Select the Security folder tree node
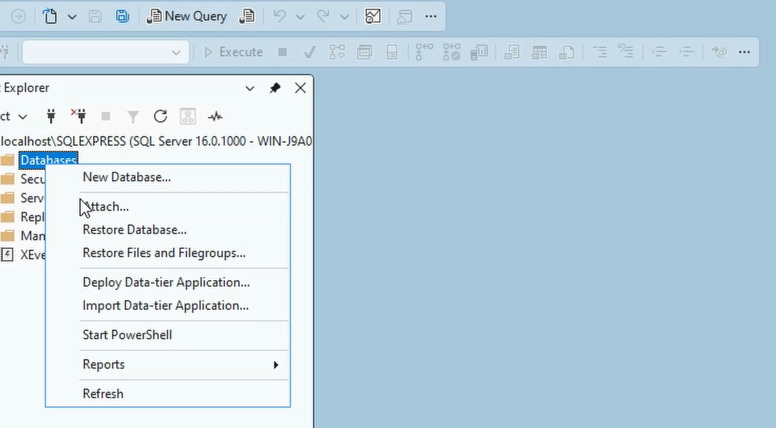 point(32,179)
